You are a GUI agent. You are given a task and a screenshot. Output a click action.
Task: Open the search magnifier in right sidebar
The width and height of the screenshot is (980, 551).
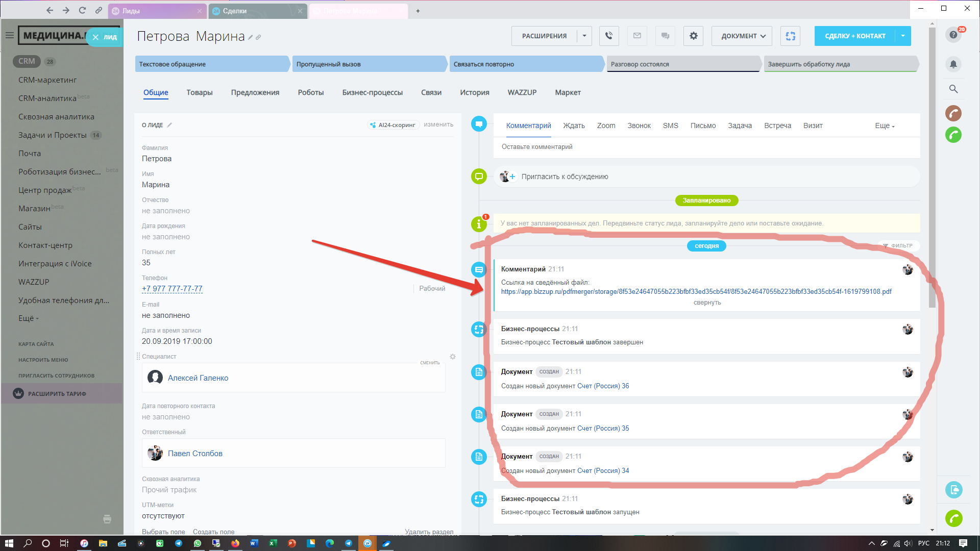(x=953, y=89)
